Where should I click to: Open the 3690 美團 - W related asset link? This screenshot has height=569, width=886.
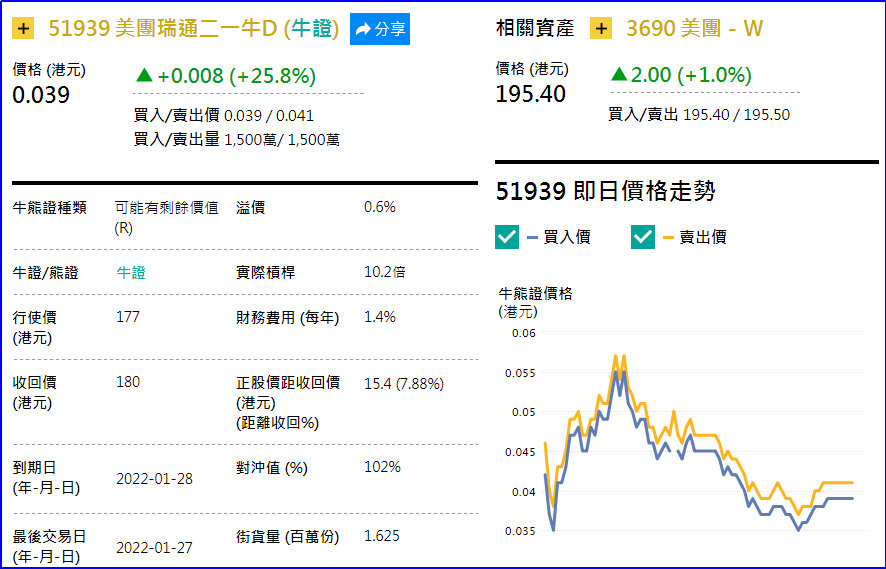click(694, 28)
